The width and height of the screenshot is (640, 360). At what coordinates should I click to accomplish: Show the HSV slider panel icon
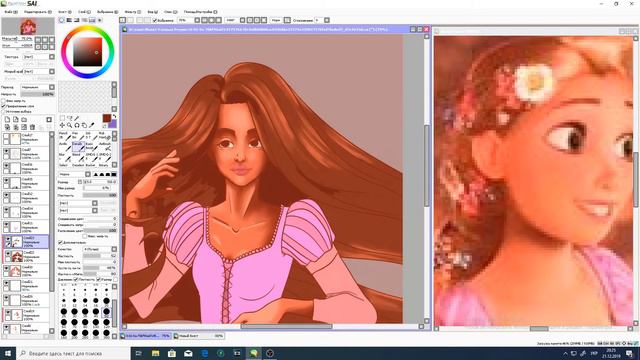tap(76, 20)
